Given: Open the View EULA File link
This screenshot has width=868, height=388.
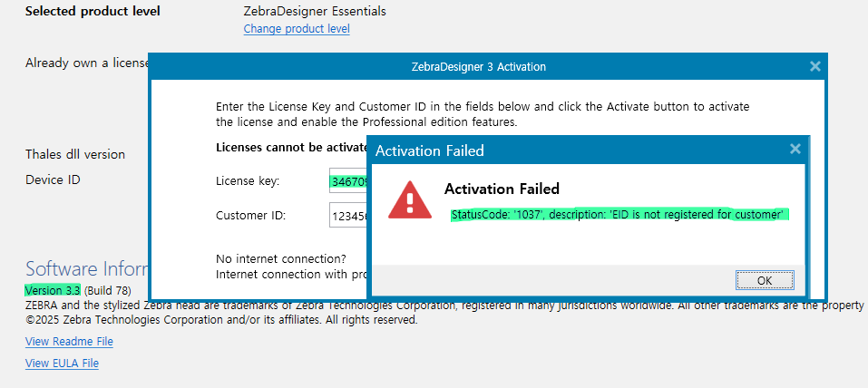Looking at the screenshot, I should click(x=62, y=364).
